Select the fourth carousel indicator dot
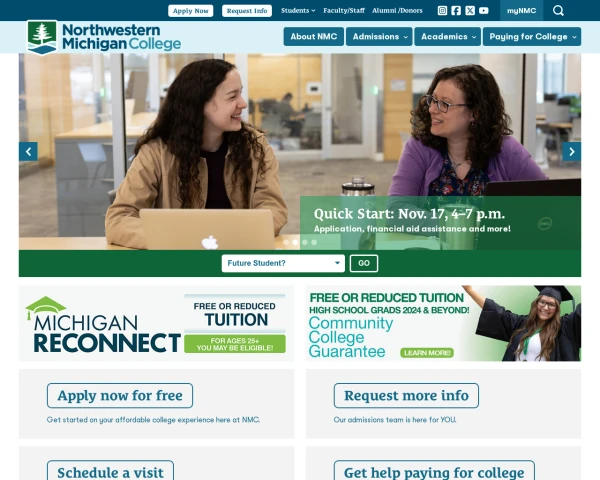This screenshot has width=600, height=480. coord(314,242)
